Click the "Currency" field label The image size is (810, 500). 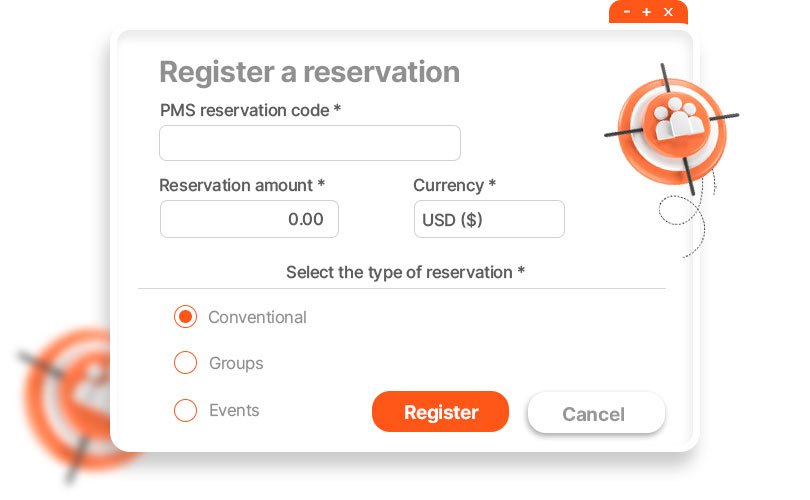[x=454, y=185]
